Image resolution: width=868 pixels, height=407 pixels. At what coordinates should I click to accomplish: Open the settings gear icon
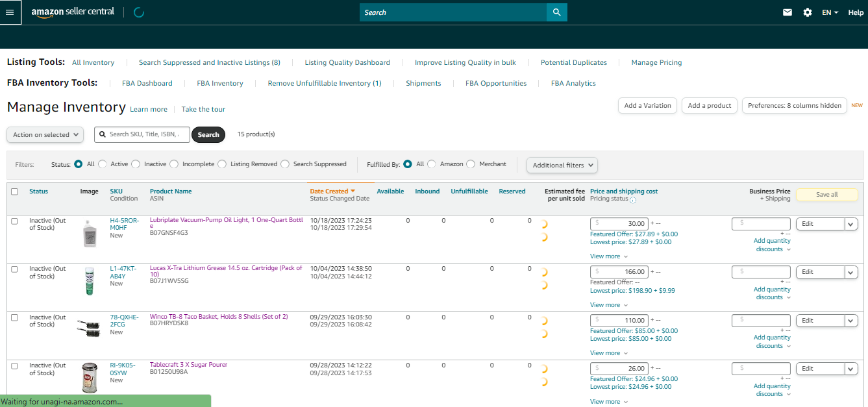pos(808,12)
